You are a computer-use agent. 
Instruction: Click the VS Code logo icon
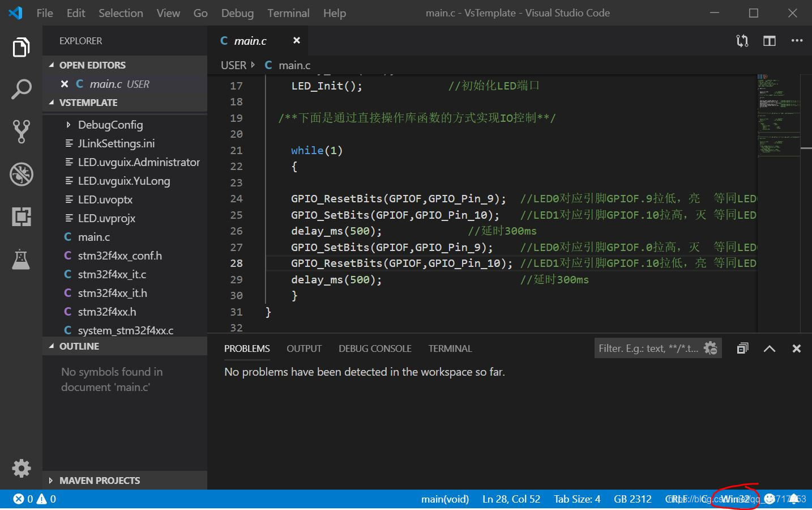15,12
